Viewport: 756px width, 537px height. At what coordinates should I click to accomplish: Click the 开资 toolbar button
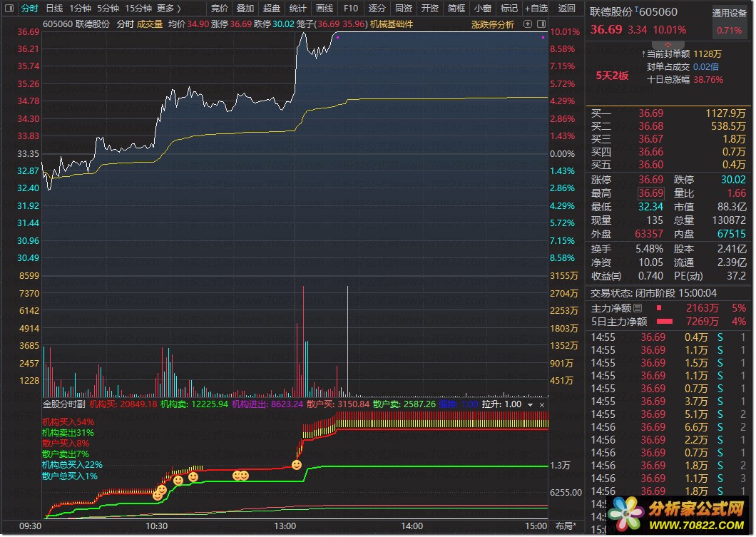pos(429,8)
